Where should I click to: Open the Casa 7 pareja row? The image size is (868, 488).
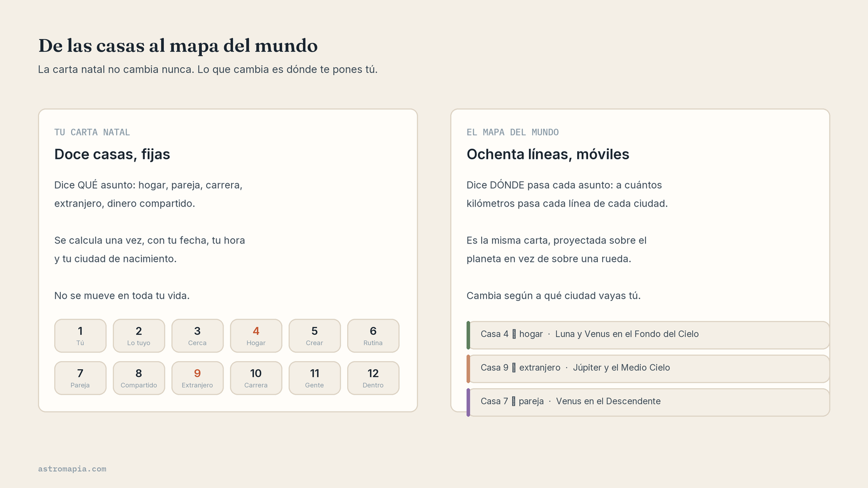648,402
